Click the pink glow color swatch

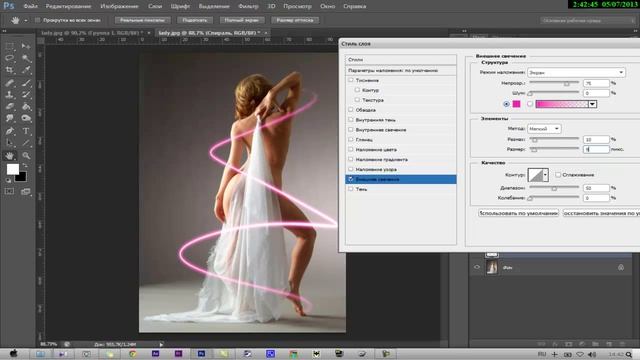(x=516, y=104)
